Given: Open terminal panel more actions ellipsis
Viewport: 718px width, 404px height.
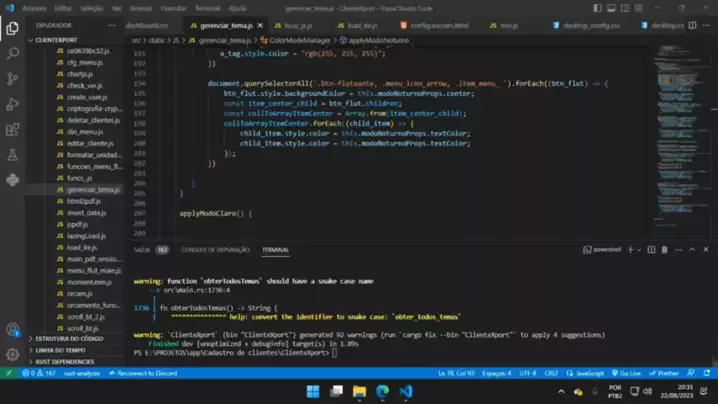Looking at the screenshot, I should [679, 250].
